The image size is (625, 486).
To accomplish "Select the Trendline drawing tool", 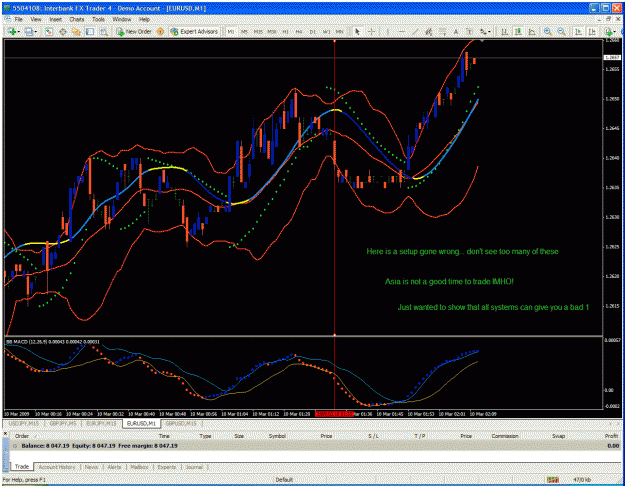I will pyautogui.click(x=415, y=31).
